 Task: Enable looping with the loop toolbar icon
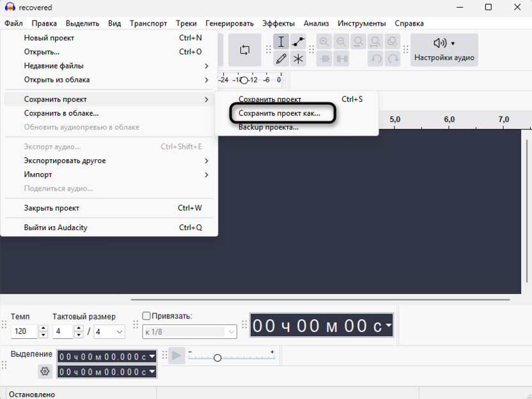245,49
